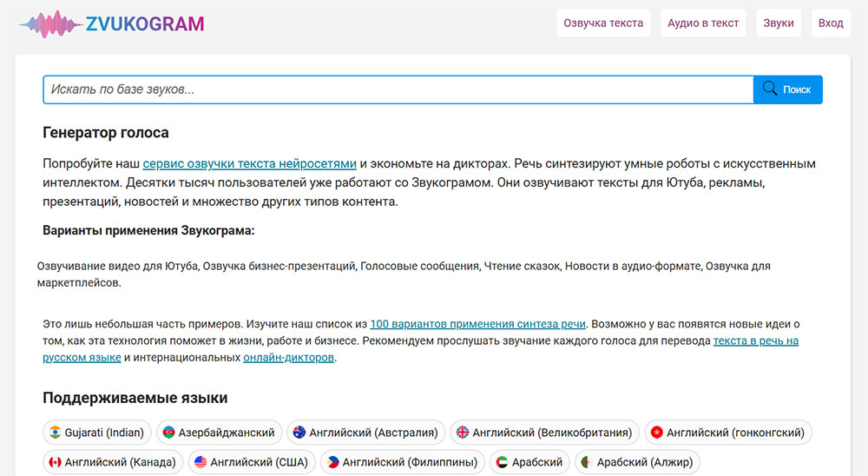Select the Азербайджанский language label
Image resolution: width=868 pixels, height=476 pixels.
coord(227,433)
